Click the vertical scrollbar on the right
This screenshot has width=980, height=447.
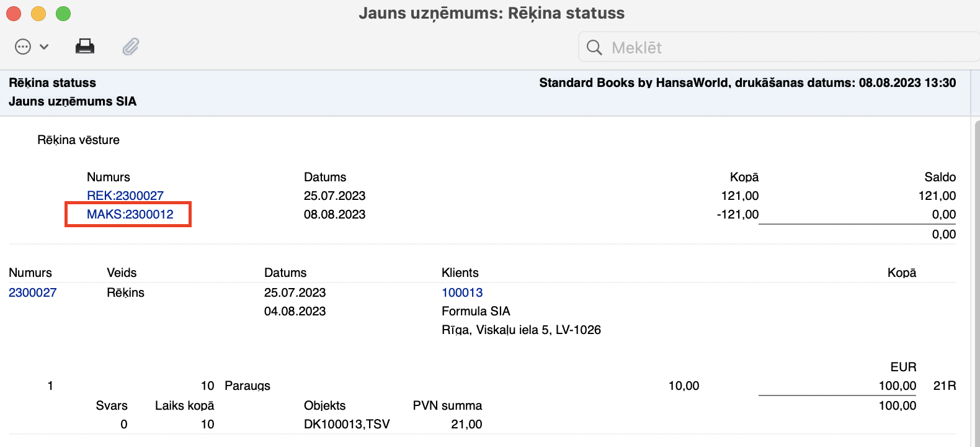pos(976,279)
